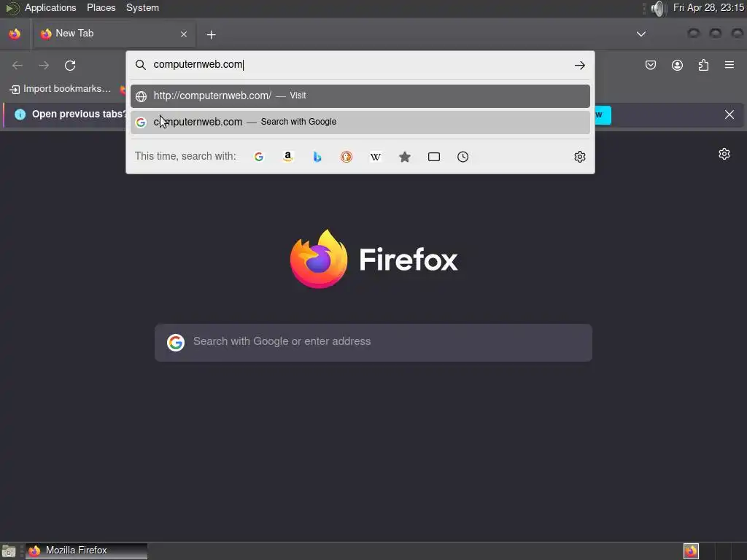Viewport: 747px width, 560px height.
Task: Search in Bookmarks star icon
Action: 404,157
